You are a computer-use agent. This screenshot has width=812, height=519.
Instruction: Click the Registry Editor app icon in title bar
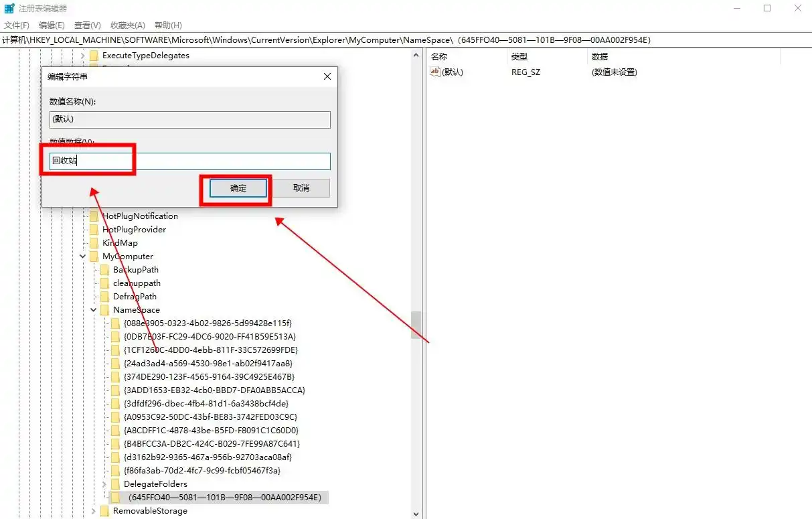coord(9,9)
